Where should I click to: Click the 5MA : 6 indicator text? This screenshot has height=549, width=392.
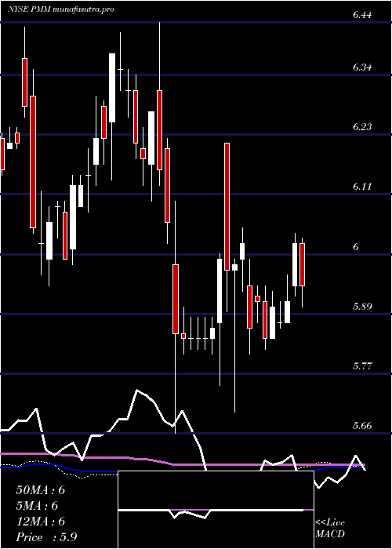pyautogui.click(x=37, y=506)
